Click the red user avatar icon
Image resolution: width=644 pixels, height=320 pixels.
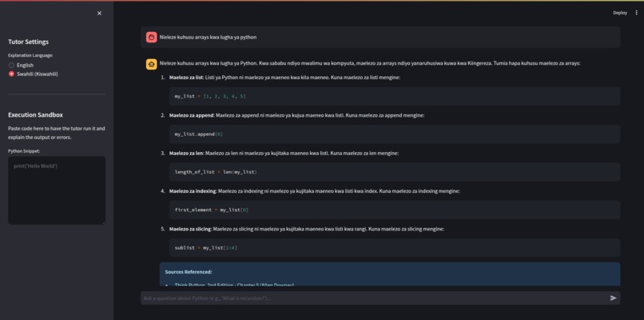(151, 37)
